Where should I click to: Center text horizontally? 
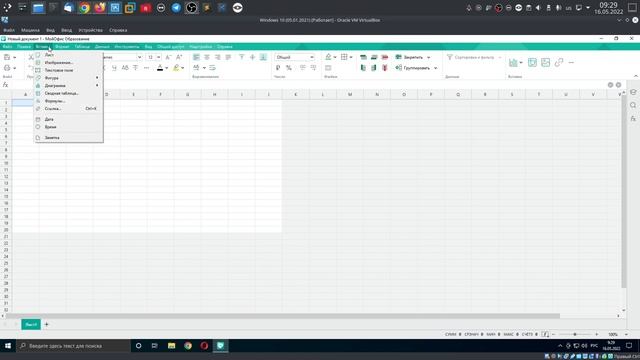click(207, 57)
